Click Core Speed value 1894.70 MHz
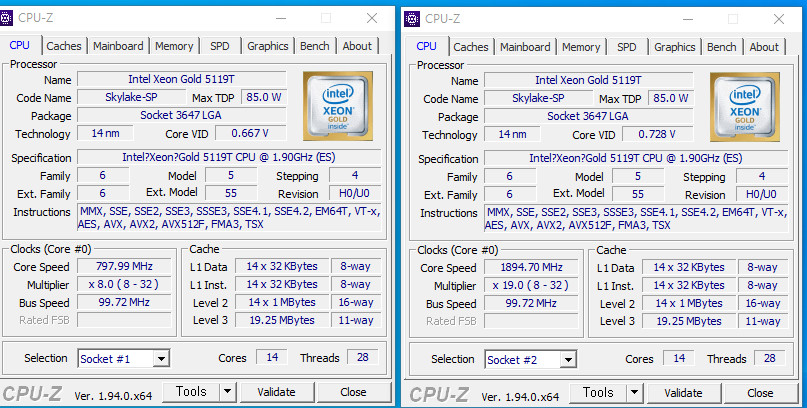This screenshot has width=807, height=408. tap(531, 268)
